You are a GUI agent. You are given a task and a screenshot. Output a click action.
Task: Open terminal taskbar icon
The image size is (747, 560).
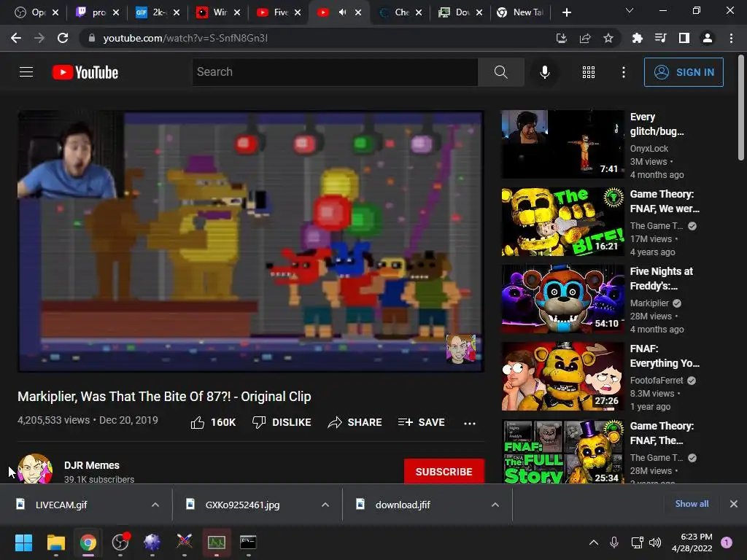(x=248, y=542)
